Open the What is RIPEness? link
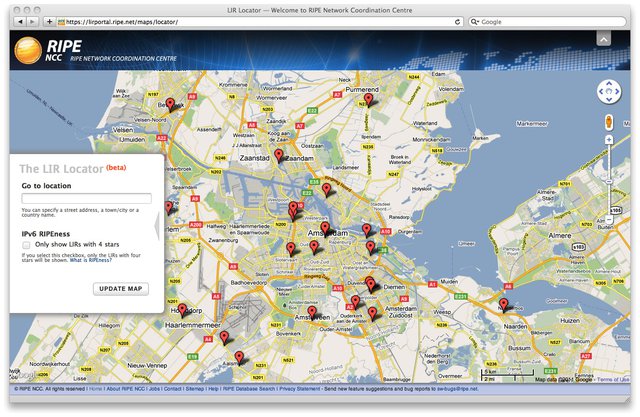The height and width of the screenshot is (417, 640). [91, 260]
